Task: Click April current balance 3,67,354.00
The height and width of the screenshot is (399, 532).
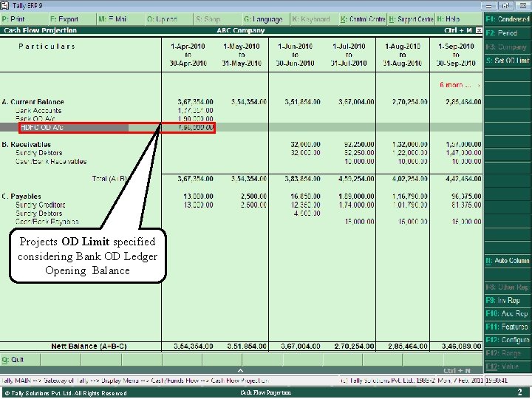Action: (x=195, y=102)
